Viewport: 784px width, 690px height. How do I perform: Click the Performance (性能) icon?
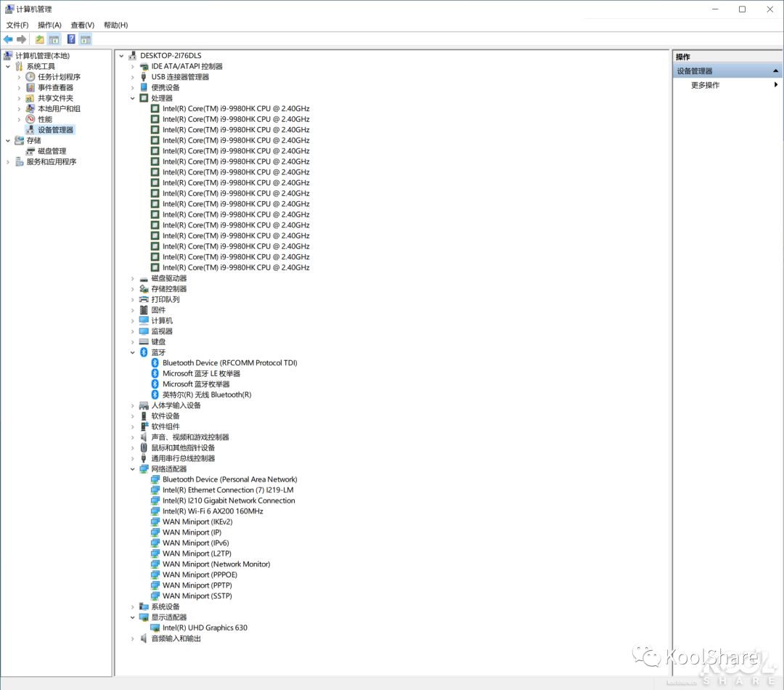pos(30,119)
